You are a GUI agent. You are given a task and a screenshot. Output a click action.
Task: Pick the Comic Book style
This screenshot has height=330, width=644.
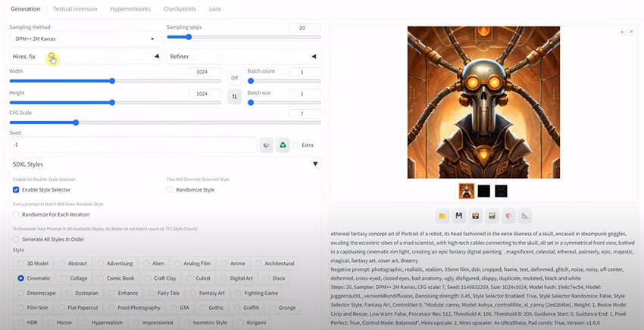115,278
